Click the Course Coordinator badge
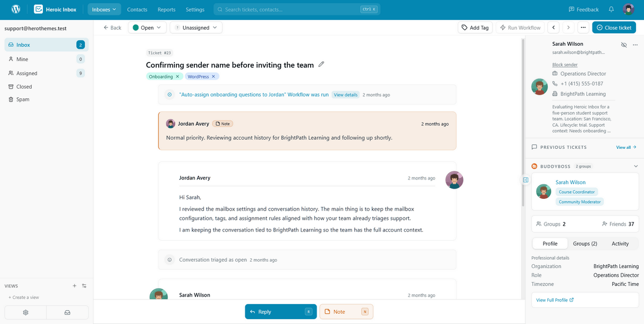644x324 pixels. (577, 192)
